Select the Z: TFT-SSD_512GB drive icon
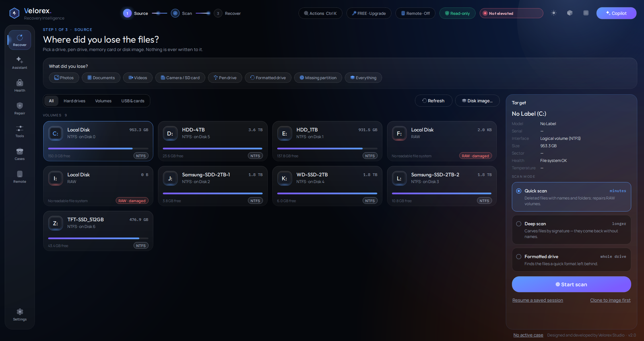Viewport: 644px width, 341px height. [56, 223]
